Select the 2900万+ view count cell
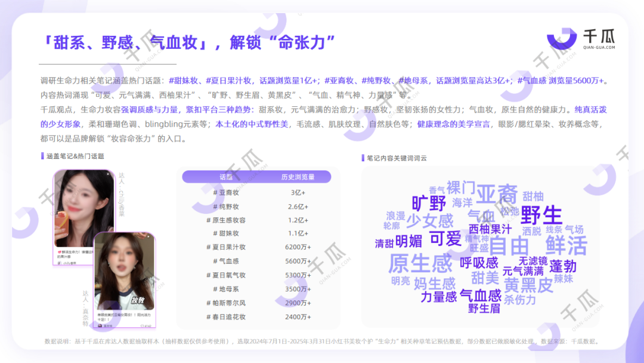Screen dimensions: 644x363 pos(298,303)
